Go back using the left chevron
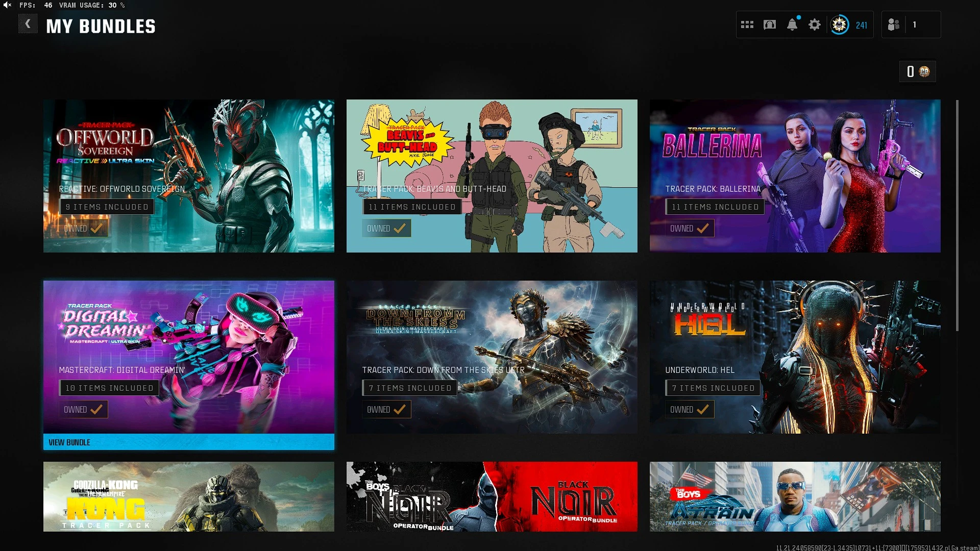The image size is (980, 551). (x=28, y=24)
